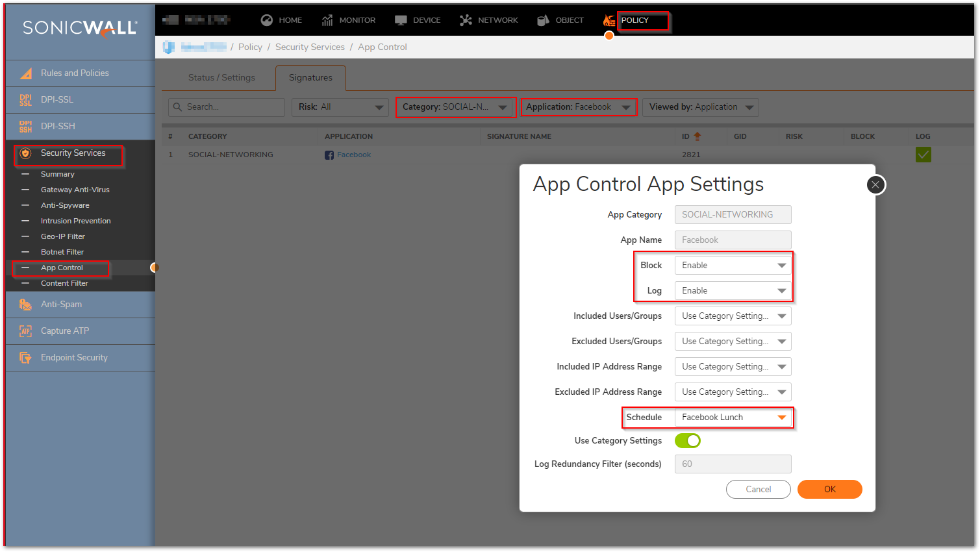Viewport: 980px width, 552px height.
Task: Click the Search input field
Action: point(227,107)
